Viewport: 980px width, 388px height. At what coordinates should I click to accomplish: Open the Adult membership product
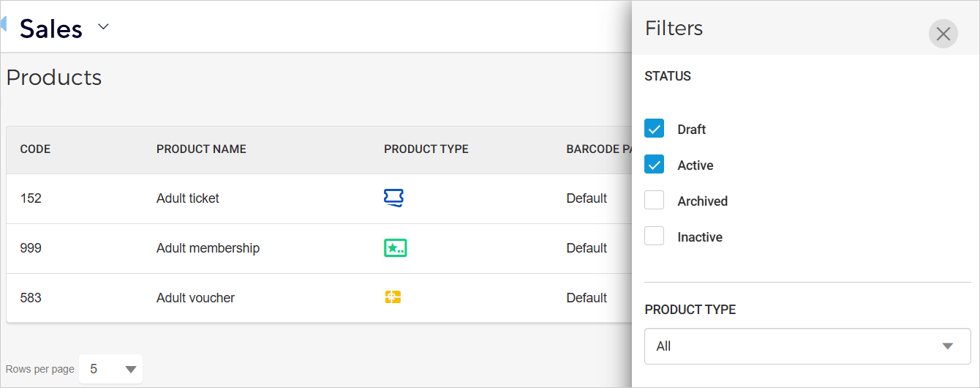(x=208, y=248)
